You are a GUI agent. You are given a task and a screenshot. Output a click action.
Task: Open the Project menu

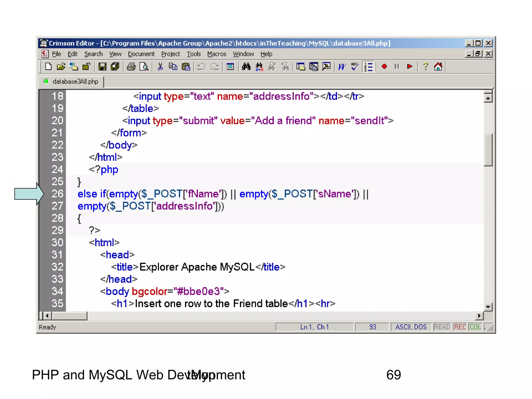tap(171, 54)
